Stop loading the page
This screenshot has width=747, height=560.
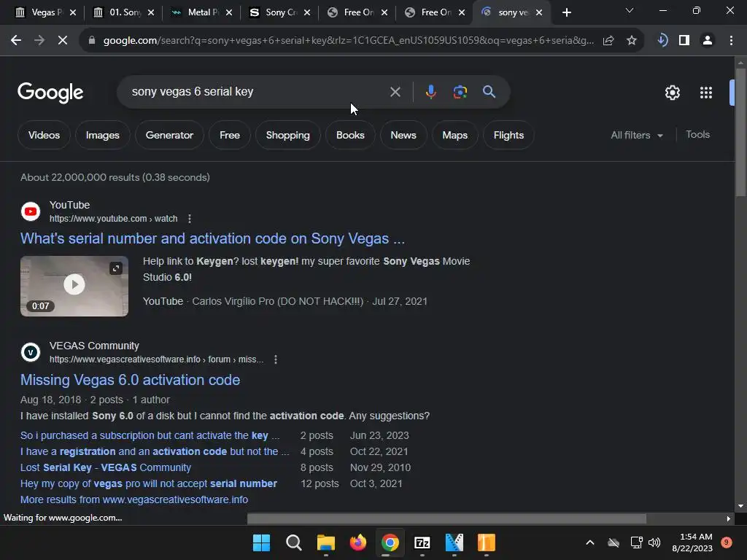pos(63,41)
